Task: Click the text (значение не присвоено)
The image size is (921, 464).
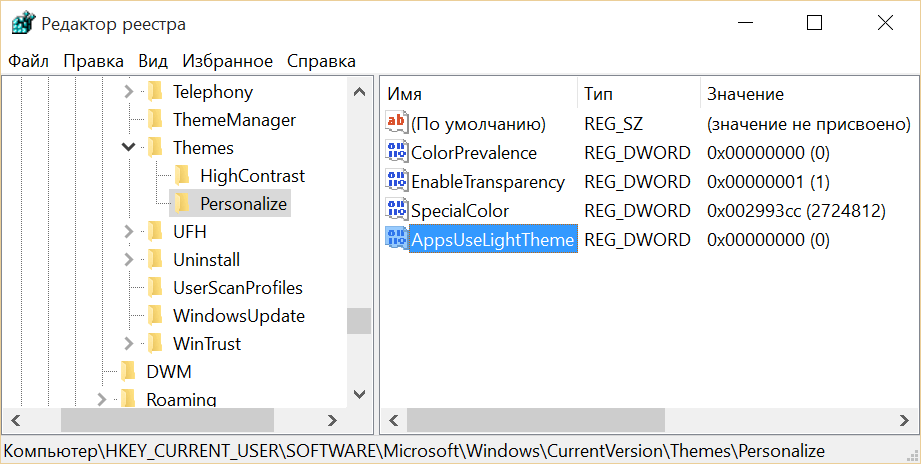Action: pos(809,124)
